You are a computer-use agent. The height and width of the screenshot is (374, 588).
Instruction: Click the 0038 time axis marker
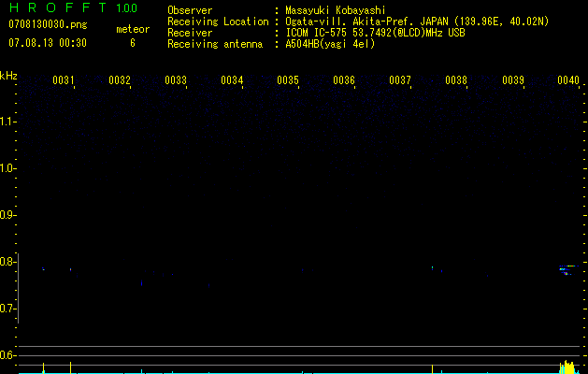[456, 80]
